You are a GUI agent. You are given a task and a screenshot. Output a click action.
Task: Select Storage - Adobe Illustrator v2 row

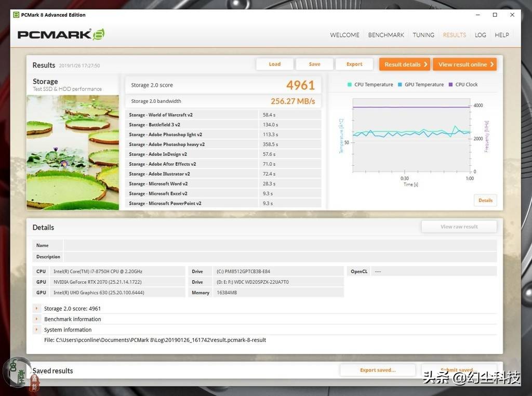(223, 174)
